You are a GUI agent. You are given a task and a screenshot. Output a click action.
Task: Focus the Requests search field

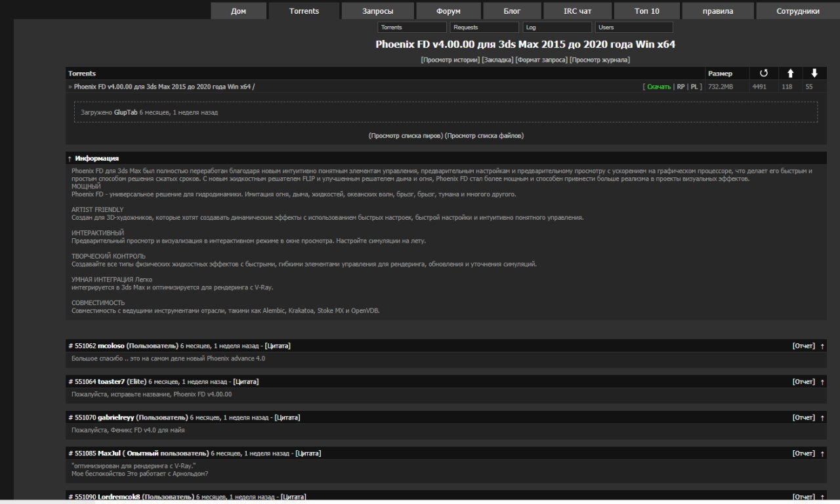[485, 28]
